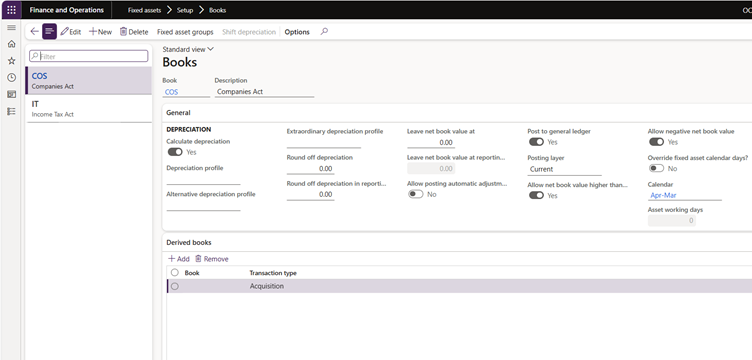Open Favorites star icon in sidebar
Screen dimensions: 752x360
click(12, 61)
